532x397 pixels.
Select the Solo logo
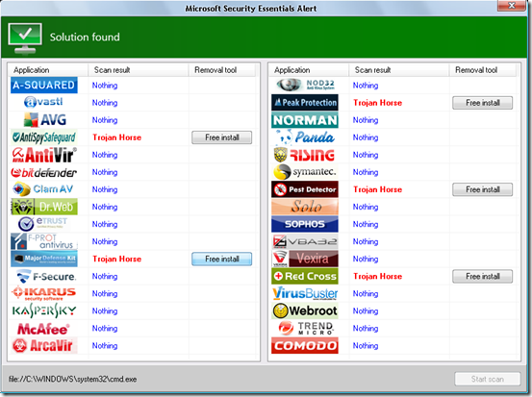point(305,207)
